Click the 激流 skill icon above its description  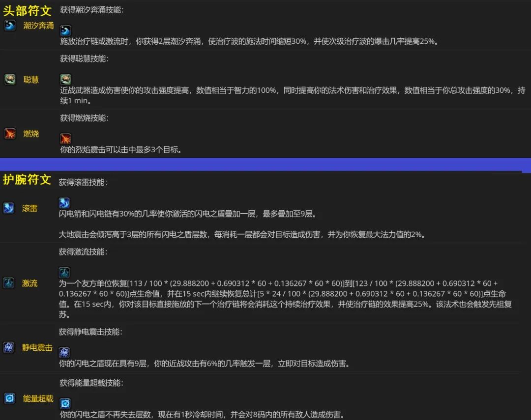click(x=64, y=273)
